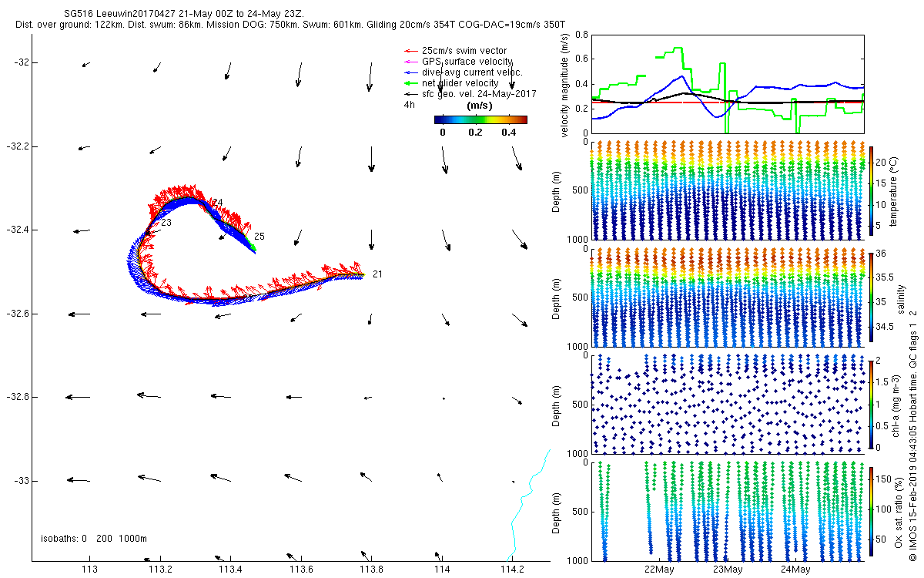This screenshot has height=578, width=924.
Task: Click the black sfc geo. vel. legend arrow
Action: point(410,94)
